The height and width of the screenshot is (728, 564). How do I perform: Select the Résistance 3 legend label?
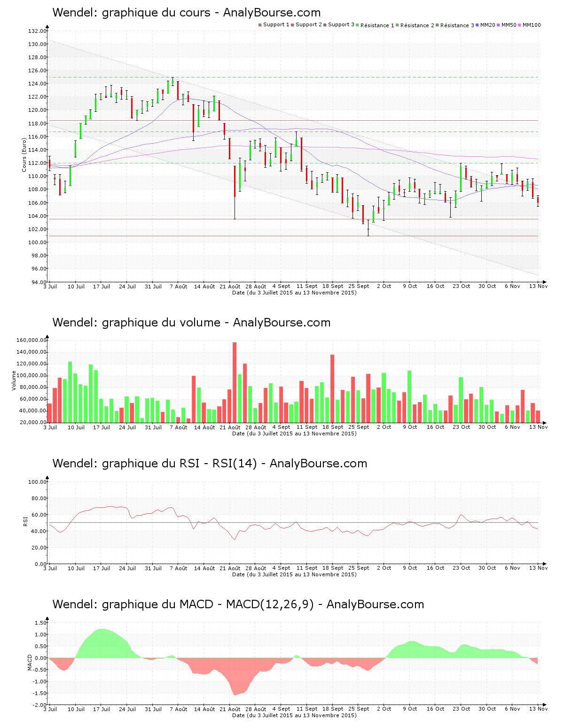457,25
